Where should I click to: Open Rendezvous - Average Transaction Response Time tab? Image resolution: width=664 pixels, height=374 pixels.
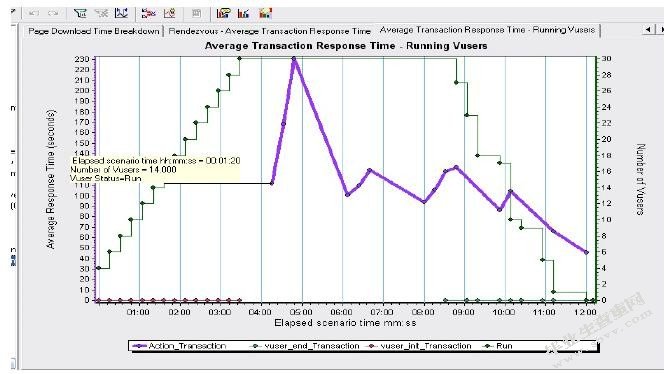tap(269, 31)
